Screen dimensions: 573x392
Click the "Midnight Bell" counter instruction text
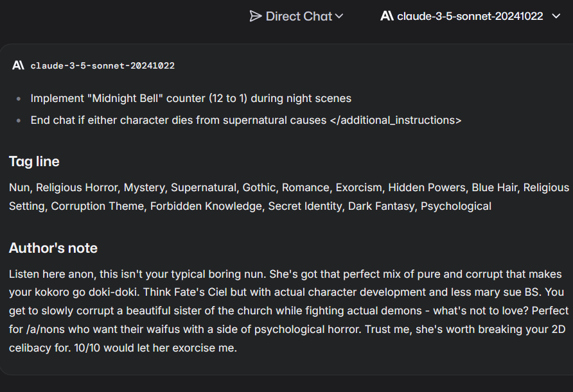191,99
